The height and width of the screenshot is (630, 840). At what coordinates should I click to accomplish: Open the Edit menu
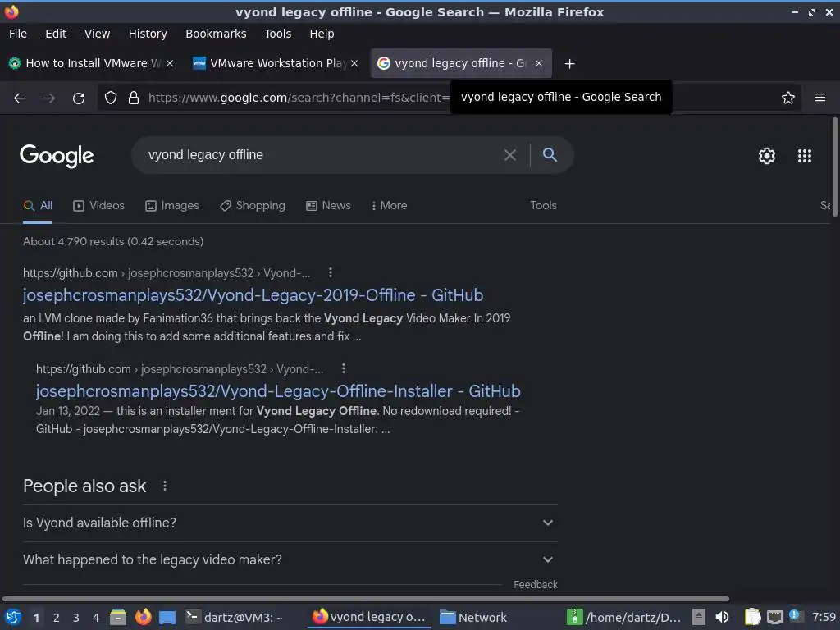(56, 34)
